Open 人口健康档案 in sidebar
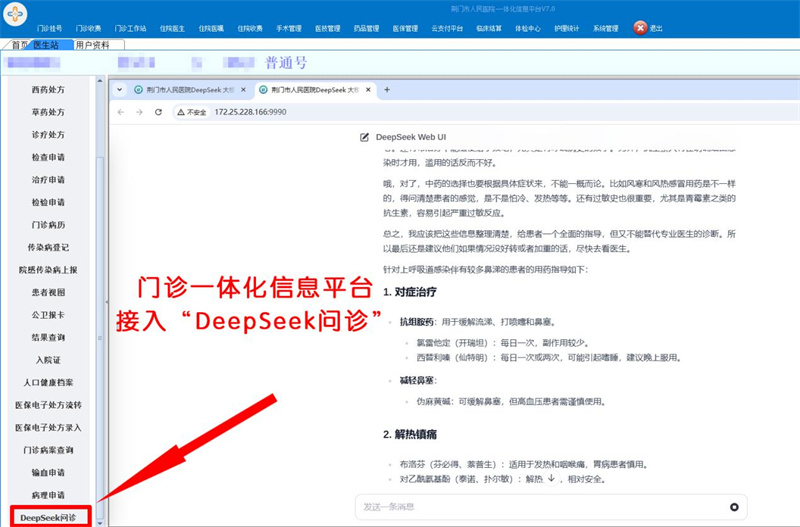 pos(48,383)
